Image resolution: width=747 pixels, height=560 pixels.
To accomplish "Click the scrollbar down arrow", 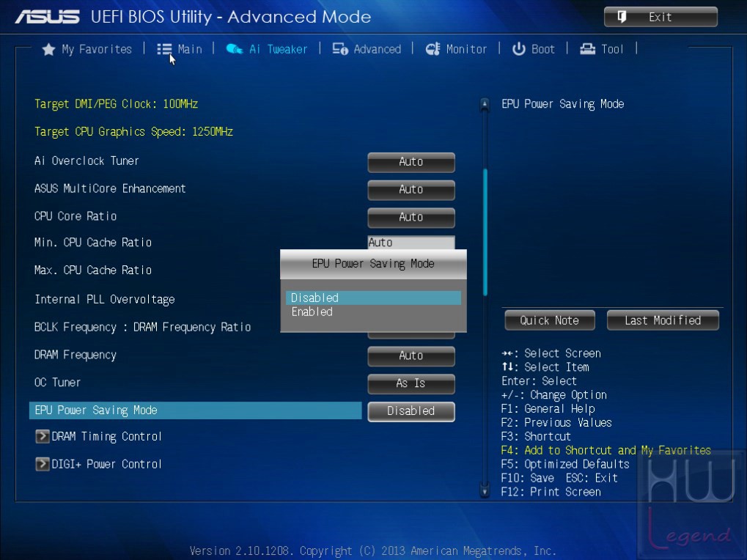I will tap(485, 490).
